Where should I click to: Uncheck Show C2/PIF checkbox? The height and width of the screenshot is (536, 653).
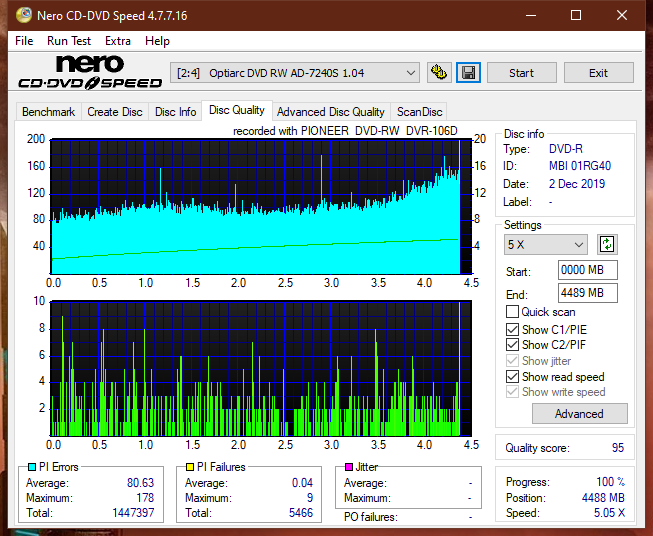tap(512, 344)
